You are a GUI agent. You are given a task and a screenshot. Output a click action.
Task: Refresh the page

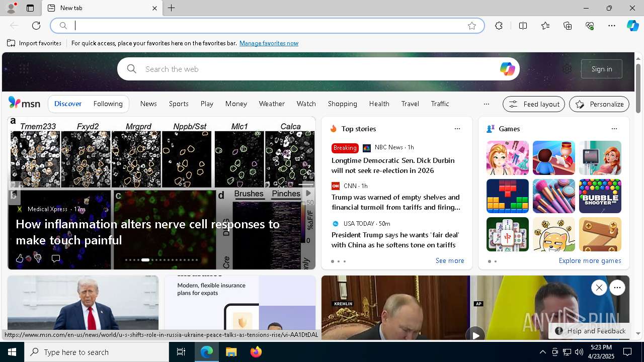click(36, 26)
